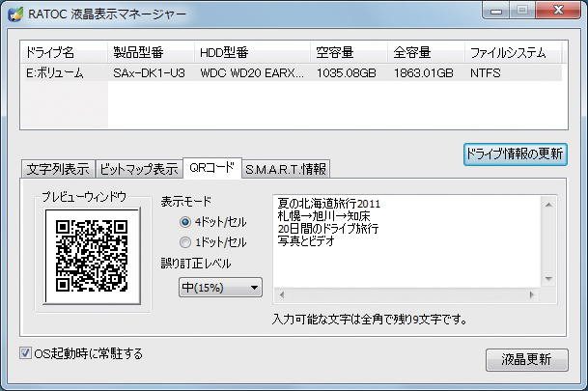Click the line 夏の北海道旅行2011 in the text box

(x=329, y=204)
